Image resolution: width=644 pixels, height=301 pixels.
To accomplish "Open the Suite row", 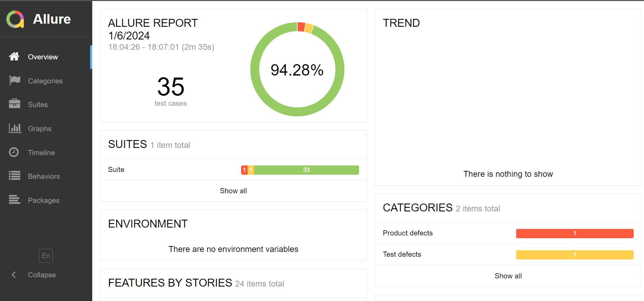I will point(116,170).
